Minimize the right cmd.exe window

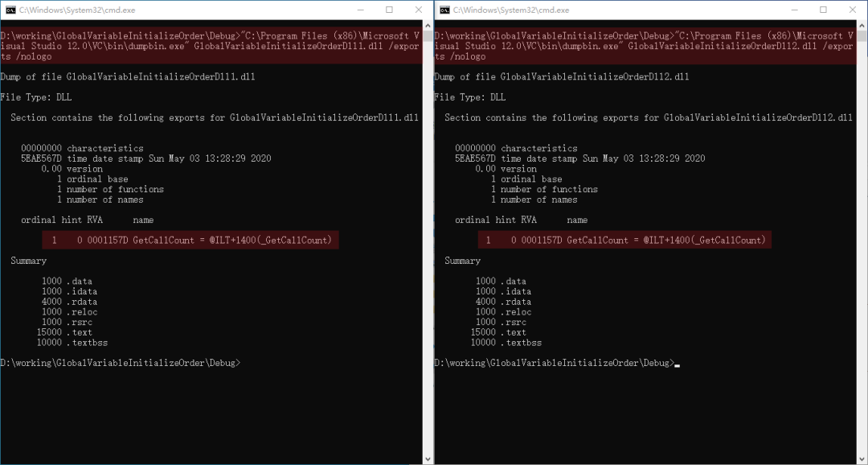794,10
